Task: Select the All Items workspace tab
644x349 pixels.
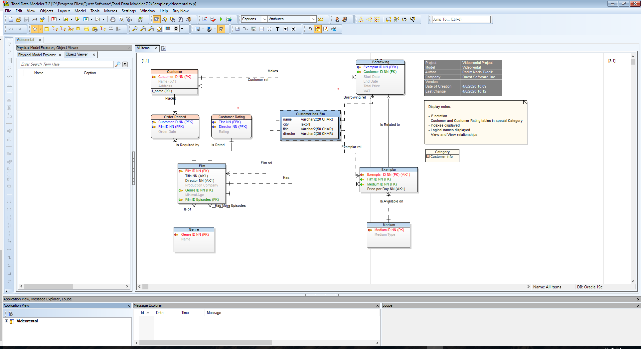Action: 143,48
